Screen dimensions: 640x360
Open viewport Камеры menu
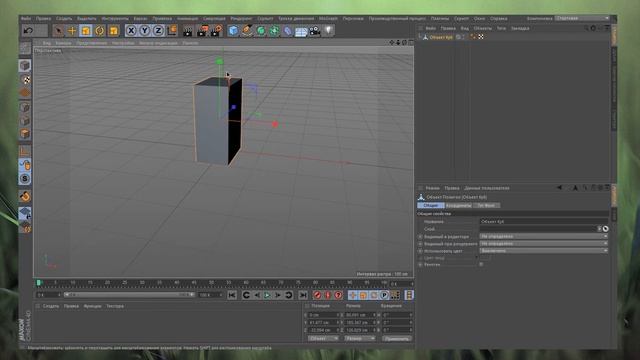(x=63, y=43)
